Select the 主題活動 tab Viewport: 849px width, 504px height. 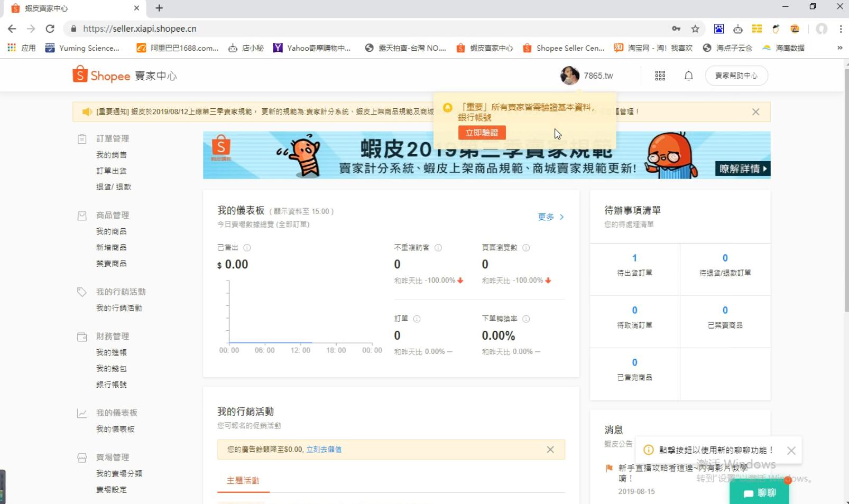pos(243,480)
